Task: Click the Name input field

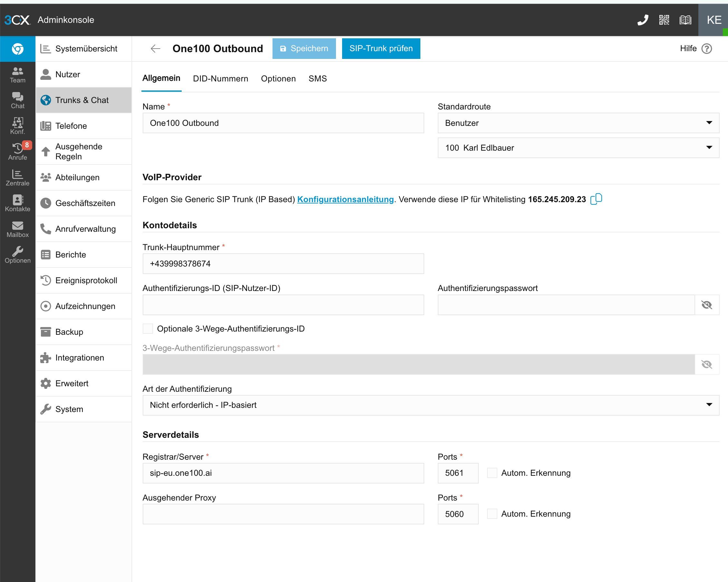Action: click(283, 123)
